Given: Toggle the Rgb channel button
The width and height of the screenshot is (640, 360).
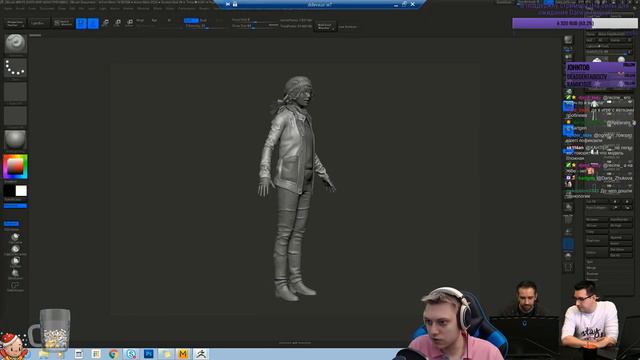Looking at the screenshot, I should click(154, 20).
